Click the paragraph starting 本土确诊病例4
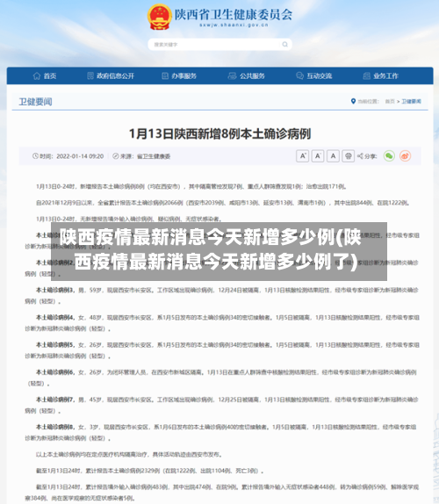Image resolution: width=439 pixels, height=504 pixels. (x=222, y=323)
